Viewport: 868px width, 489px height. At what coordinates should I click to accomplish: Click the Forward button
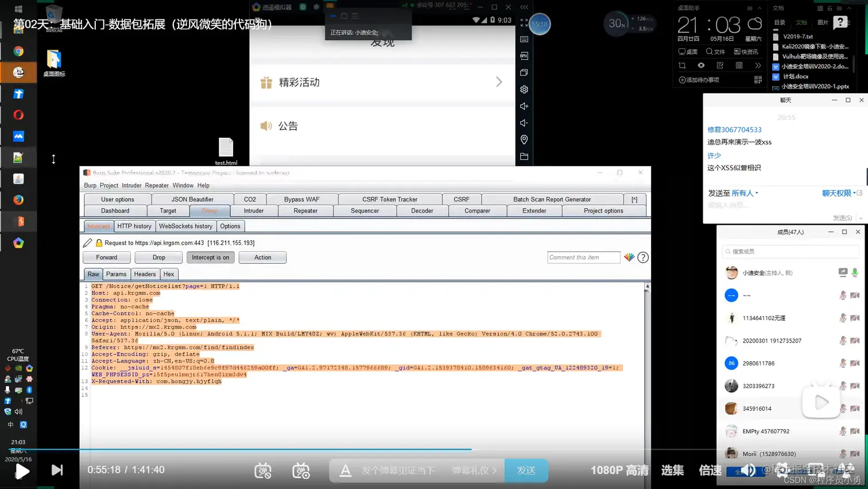click(x=107, y=257)
